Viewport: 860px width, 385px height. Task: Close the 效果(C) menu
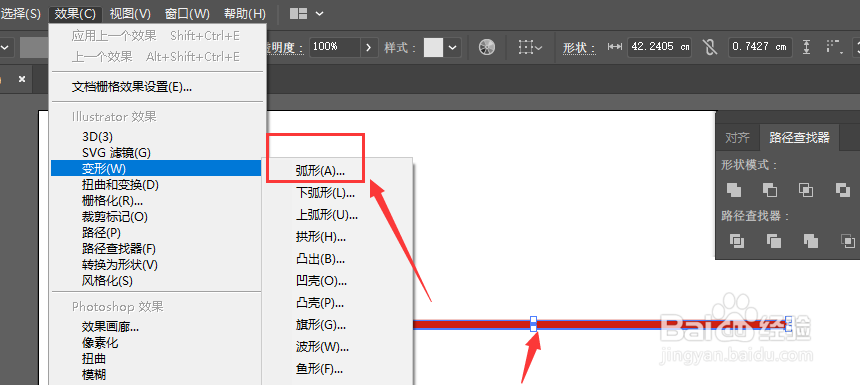tap(76, 14)
